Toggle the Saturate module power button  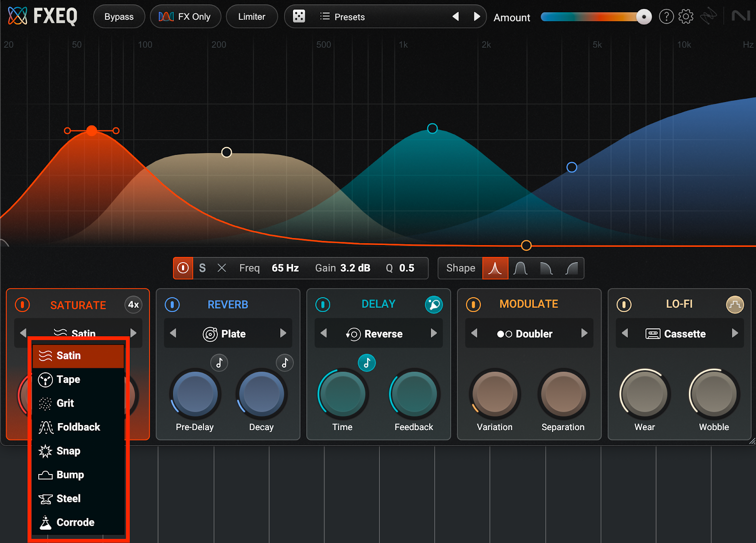pyautogui.click(x=22, y=305)
